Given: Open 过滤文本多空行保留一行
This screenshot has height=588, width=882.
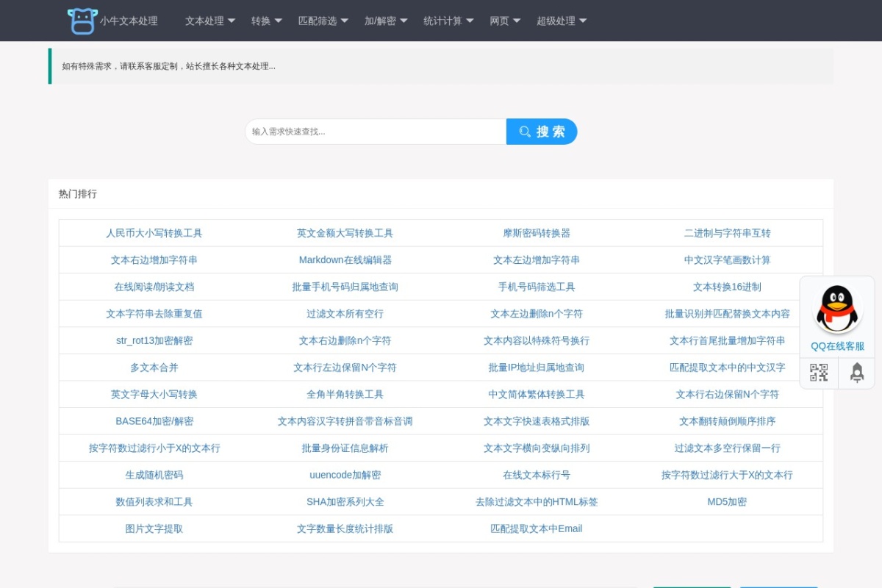Looking at the screenshot, I should (x=728, y=448).
